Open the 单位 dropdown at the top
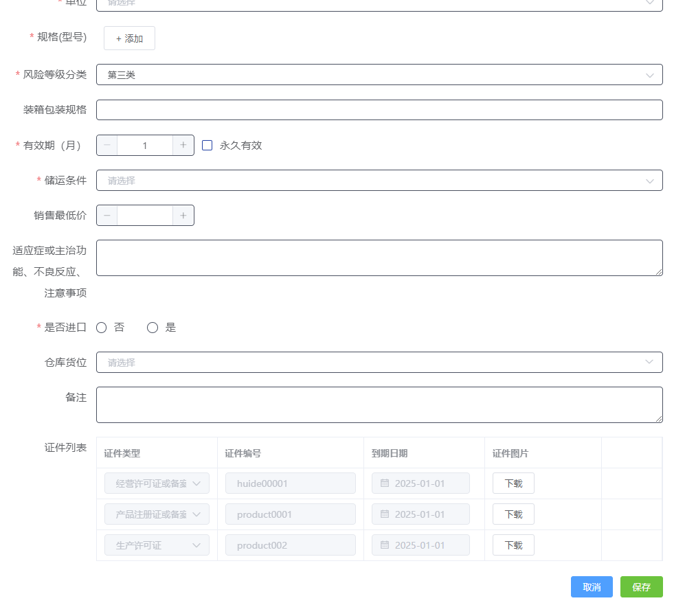 380,4
